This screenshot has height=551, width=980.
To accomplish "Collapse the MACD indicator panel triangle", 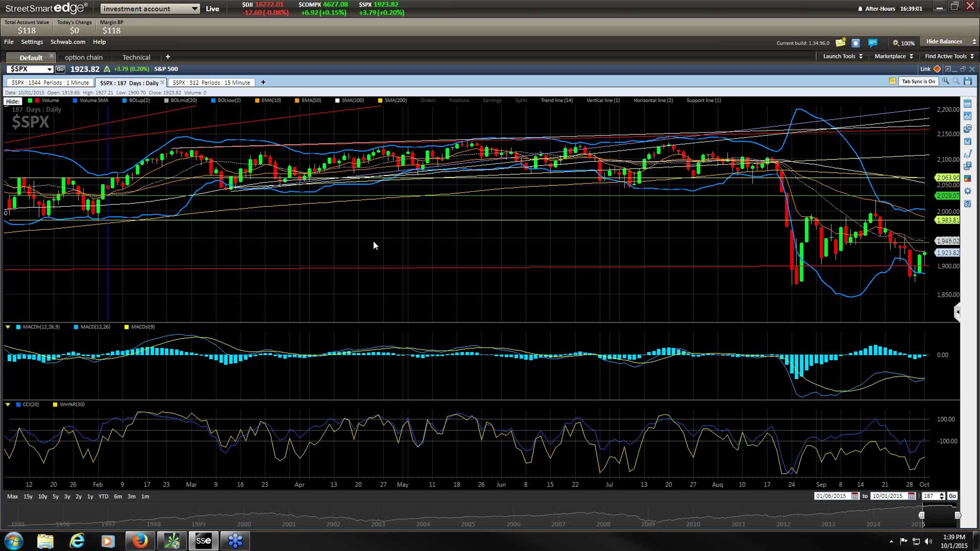I will click(8, 327).
